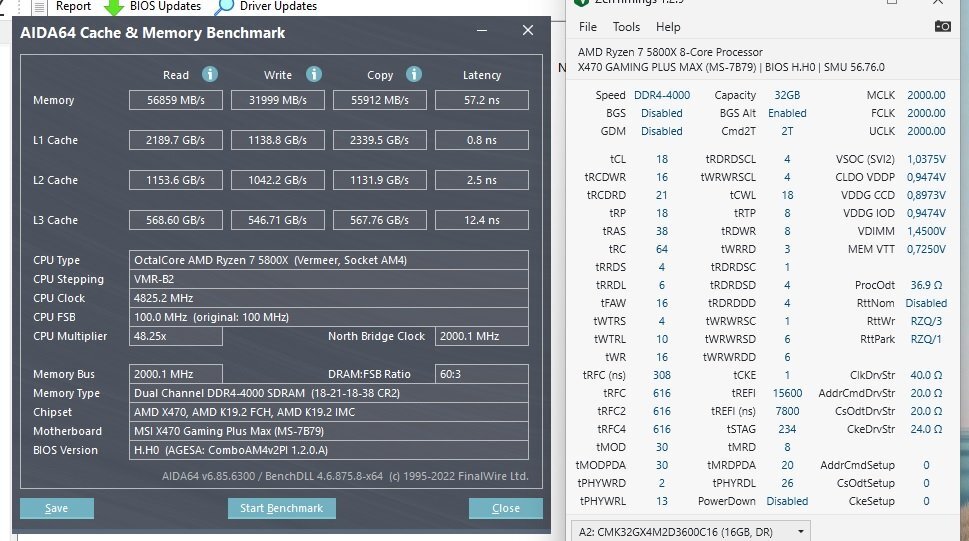Click the UCLK 2000.00 value
The image size is (969, 541).
click(x=926, y=131)
